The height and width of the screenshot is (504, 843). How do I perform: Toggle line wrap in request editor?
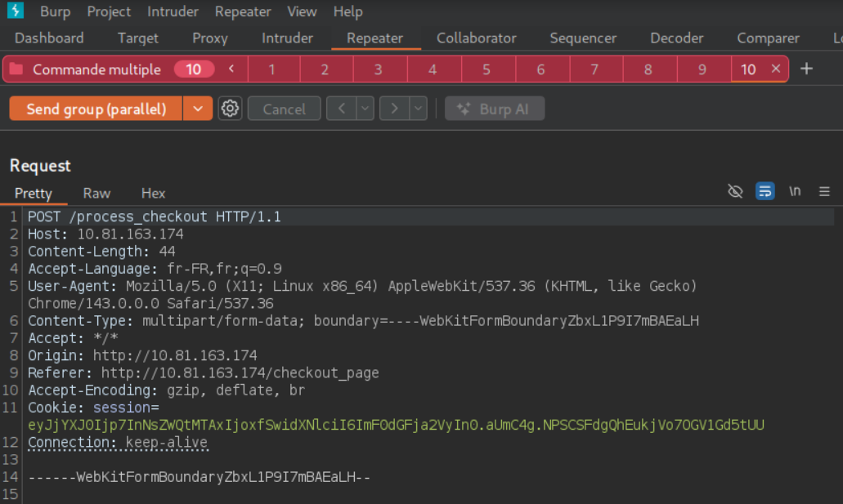click(x=765, y=191)
